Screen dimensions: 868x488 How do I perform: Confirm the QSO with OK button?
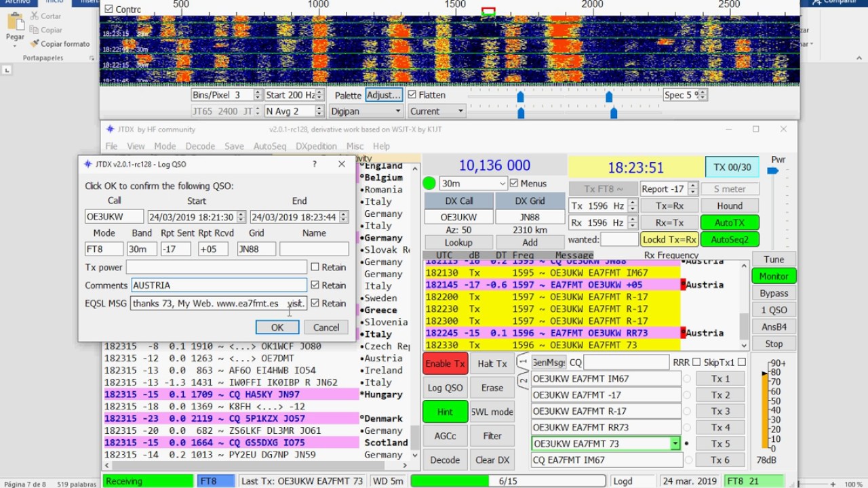click(x=277, y=327)
